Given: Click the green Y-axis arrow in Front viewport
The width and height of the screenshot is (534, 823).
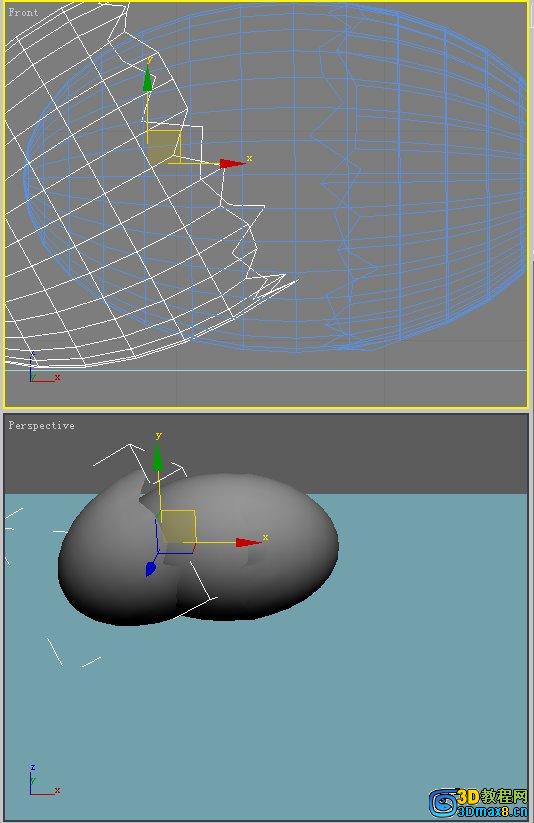Looking at the screenshot, I should (148, 79).
